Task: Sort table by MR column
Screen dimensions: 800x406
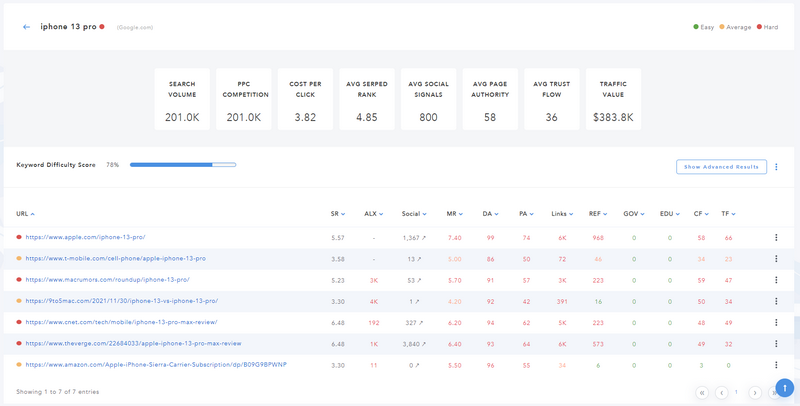Action: coord(455,214)
